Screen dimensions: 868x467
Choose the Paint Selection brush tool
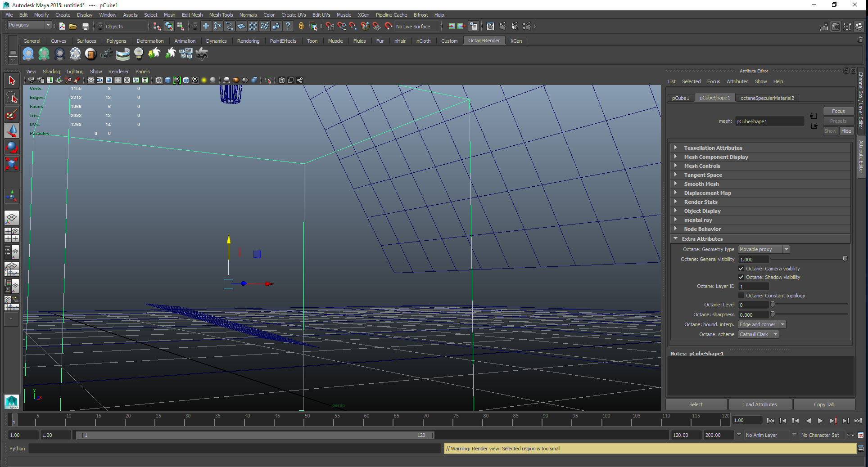click(x=12, y=114)
